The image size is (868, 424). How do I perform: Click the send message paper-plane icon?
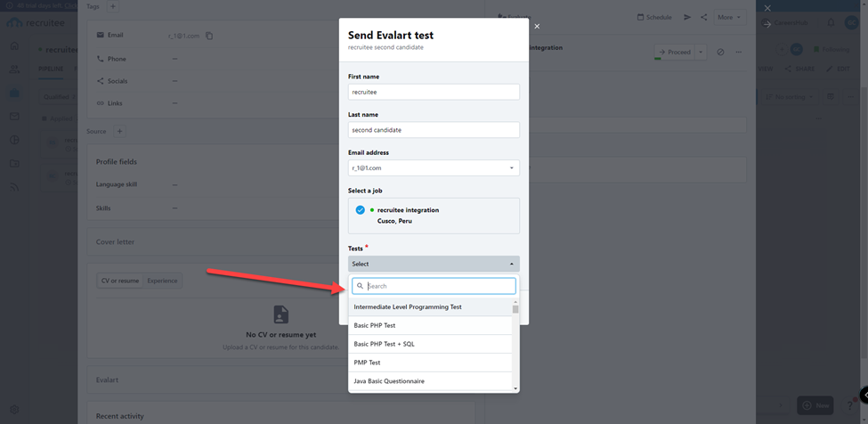(687, 17)
